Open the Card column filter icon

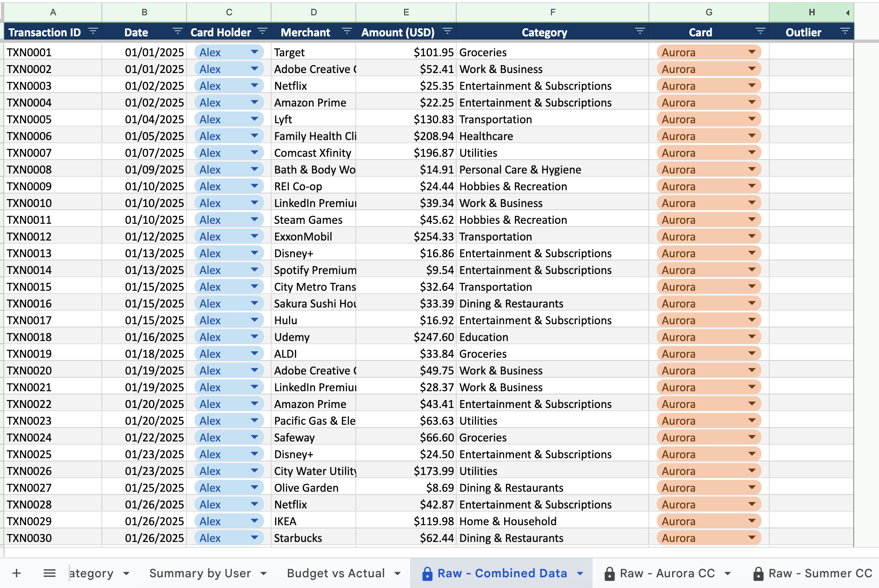[x=760, y=32]
